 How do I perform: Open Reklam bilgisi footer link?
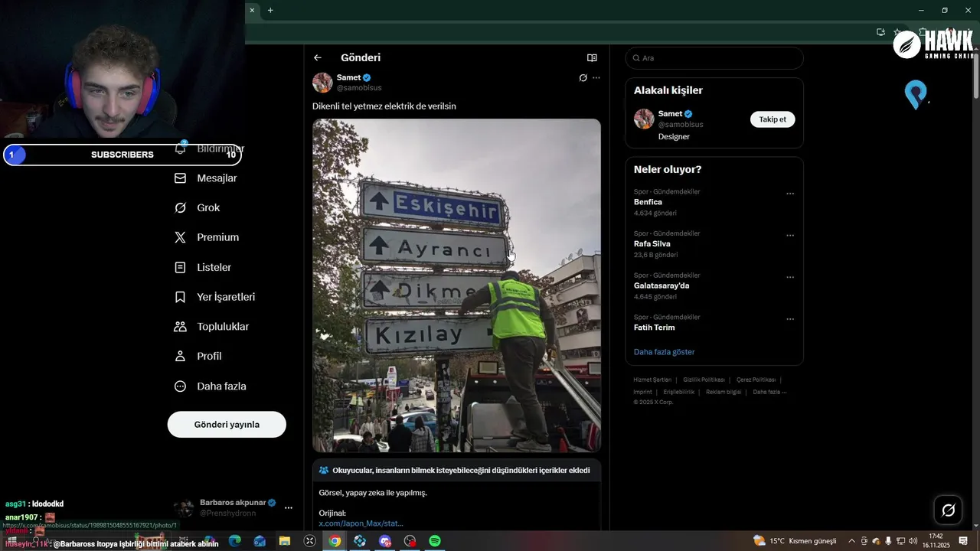coord(724,392)
